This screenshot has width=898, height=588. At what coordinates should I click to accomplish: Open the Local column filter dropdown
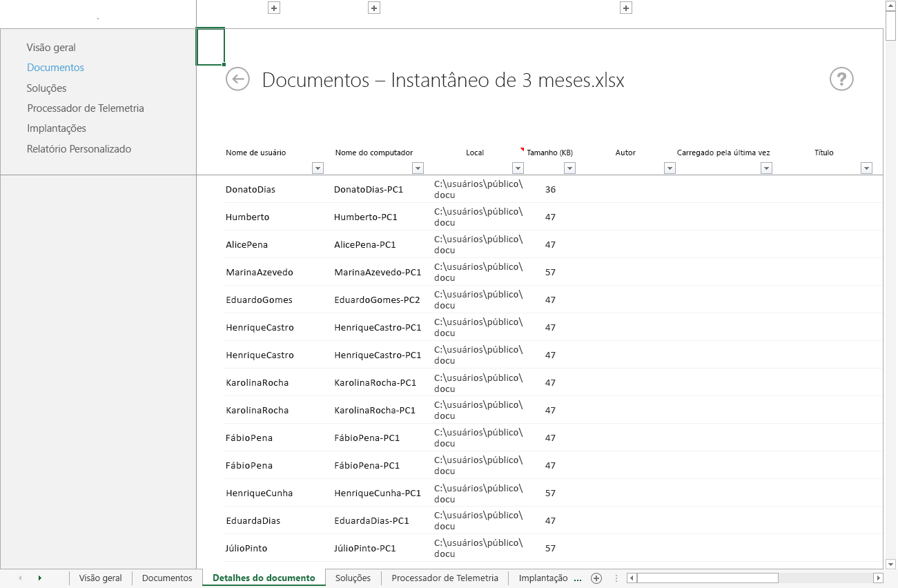pyautogui.click(x=518, y=168)
